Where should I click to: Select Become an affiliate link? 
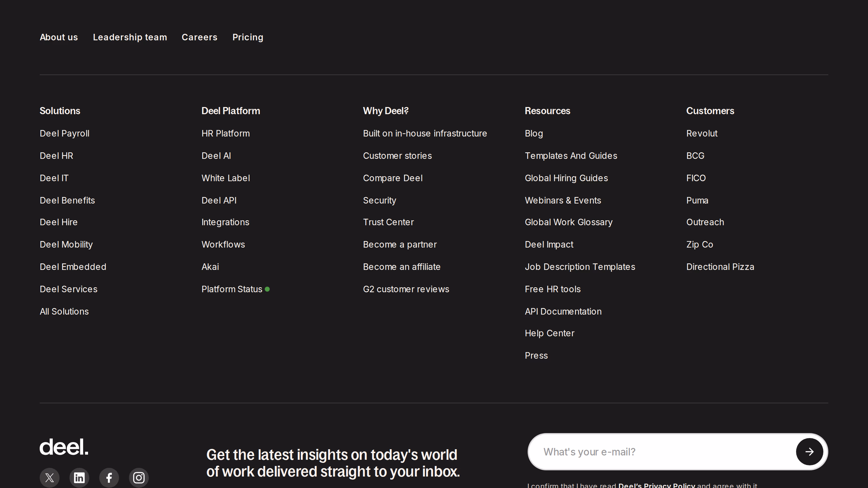point(402,267)
